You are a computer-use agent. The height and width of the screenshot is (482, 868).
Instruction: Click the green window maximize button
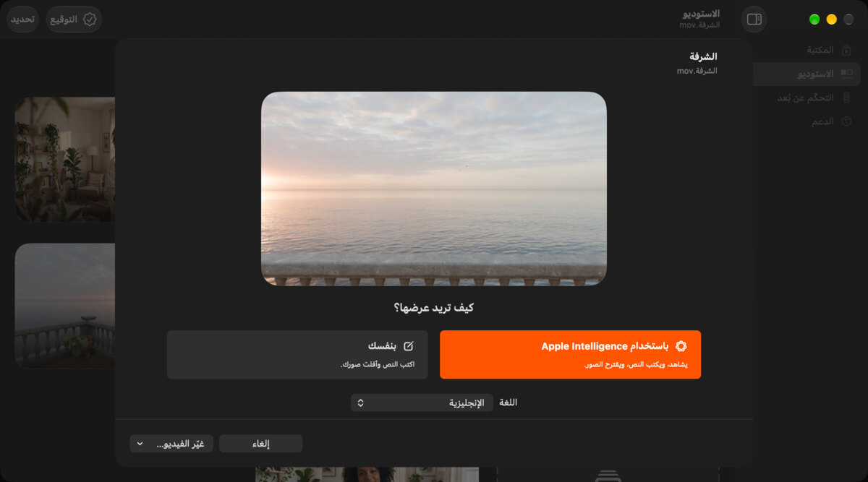coord(814,20)
